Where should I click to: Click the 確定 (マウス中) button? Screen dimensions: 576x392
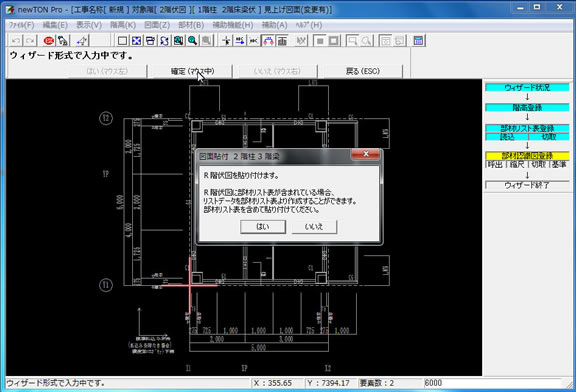pyautogui.click(x=192, y=71)
